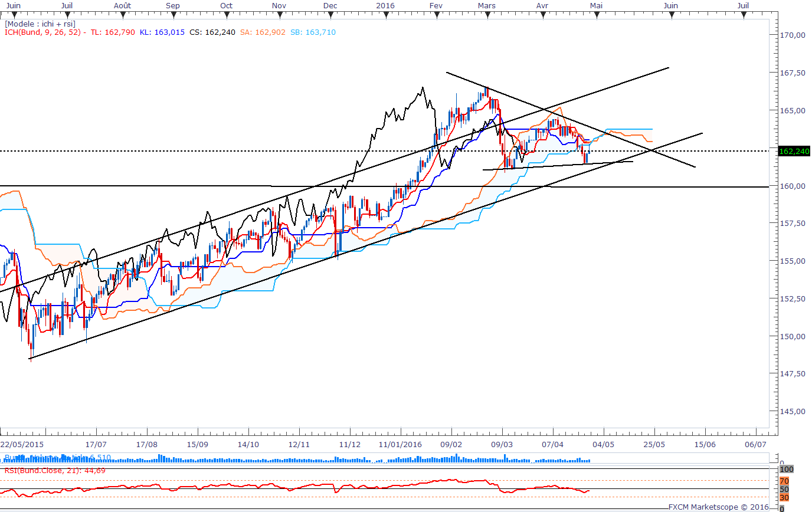Click the TL: 162,790 legend value
Viewport: 812px width, 512px height.
(x=113, y=32)
